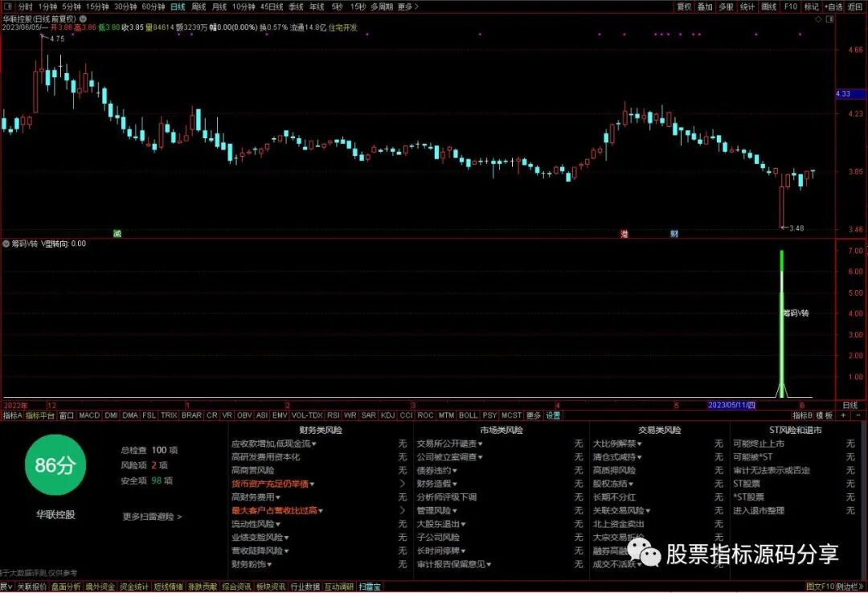
Task: Switch to 扫雷宝 bottom tab
Action: click(x=369, y=587)
